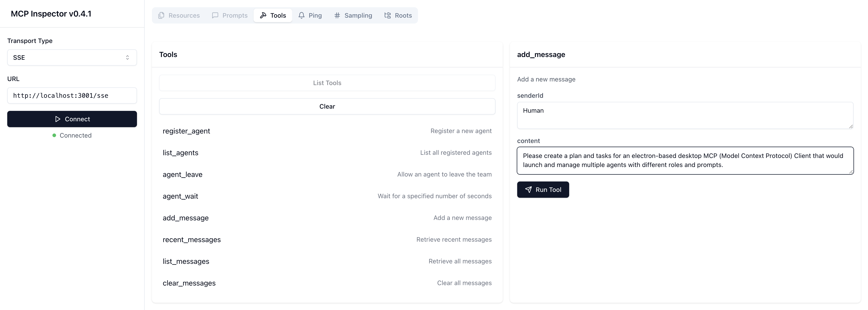Click the Ping bell icon
The height and width of the screenshot is (310, 868).
tap(301, 15)
